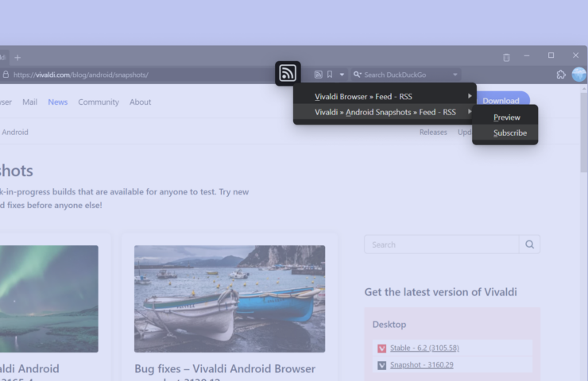Choose Subscribe from the feed submenu

(505, 133)
